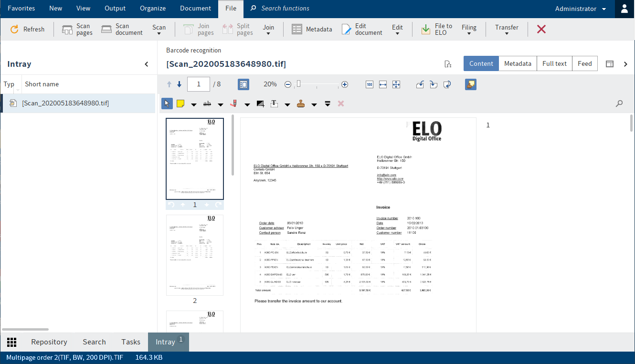The width and height of the screenshot is (635, 364).
Task: Toggle the thumbnail sidebar view
Action: [x=243, y=84]
